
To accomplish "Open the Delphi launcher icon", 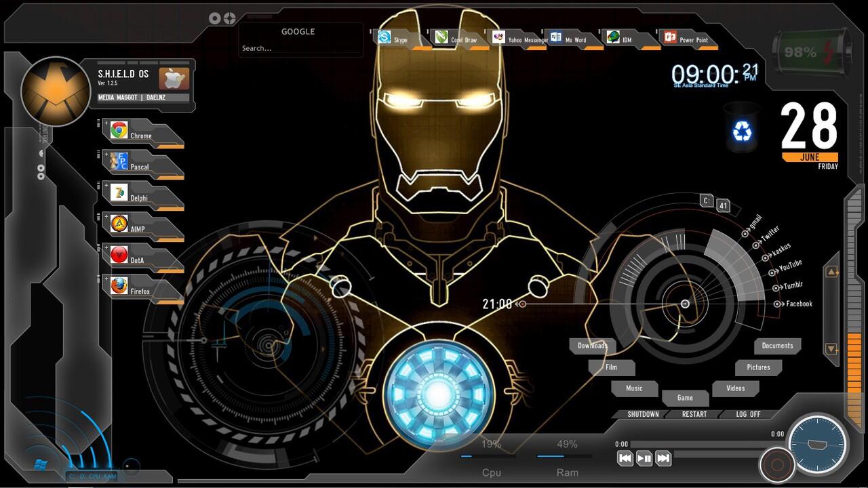I will coord(119,192).
